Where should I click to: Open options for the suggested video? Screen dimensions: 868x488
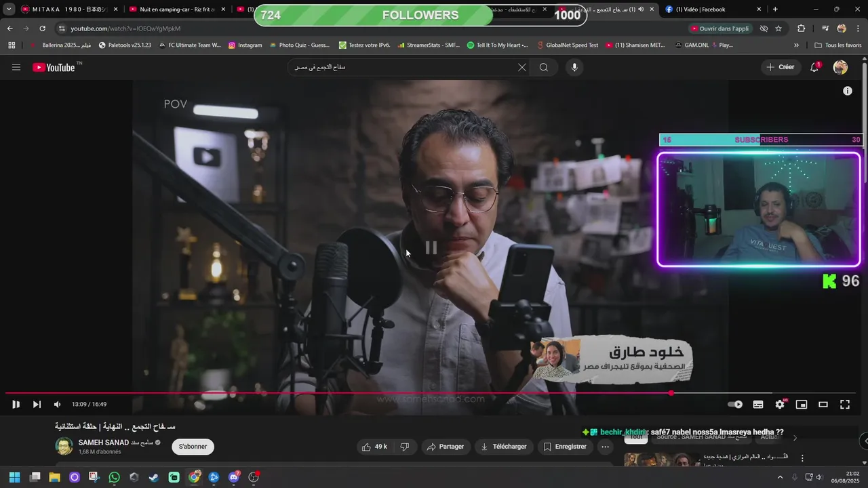(x=802, y=459)
